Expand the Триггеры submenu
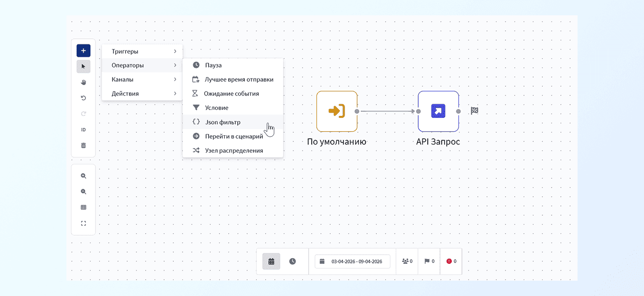Screen dimensions: 644x296 [142, 52]
